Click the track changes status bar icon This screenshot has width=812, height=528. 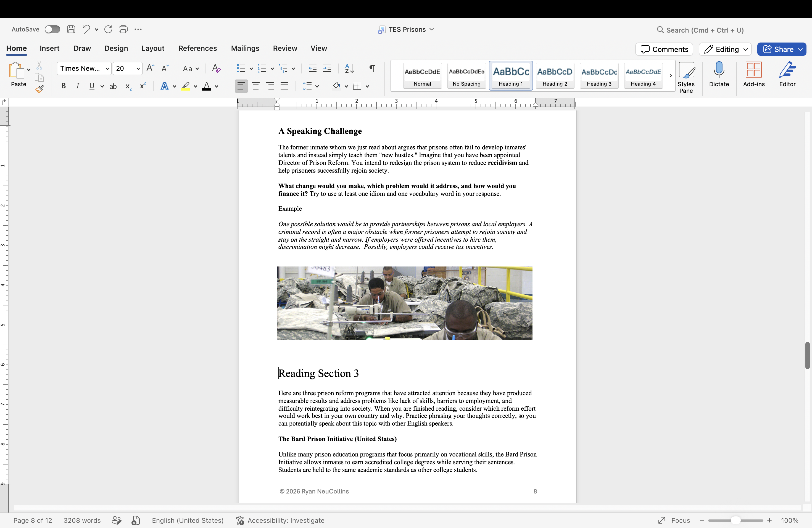click(x=116, y=520)
